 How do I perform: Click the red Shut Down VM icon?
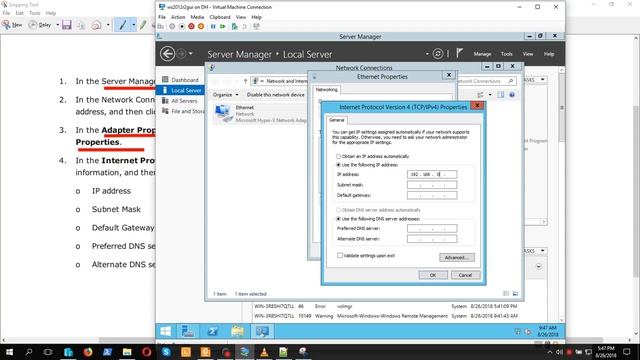[x=191, y=27]
